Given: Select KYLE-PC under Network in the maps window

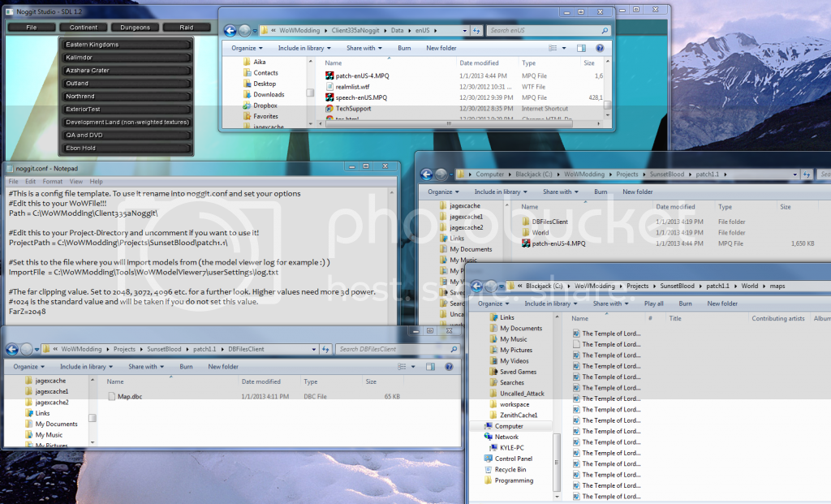Looking at the screenshot, I should click(x=511, y=448).
